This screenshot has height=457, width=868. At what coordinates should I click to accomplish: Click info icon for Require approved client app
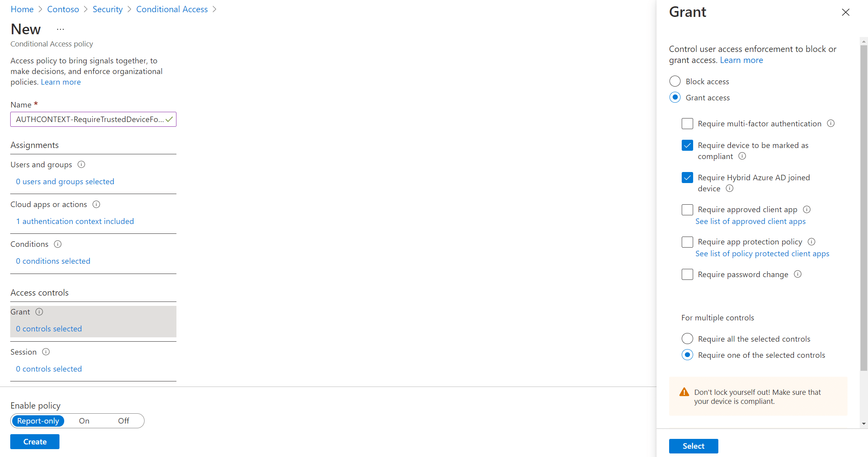tap(807, 209)
